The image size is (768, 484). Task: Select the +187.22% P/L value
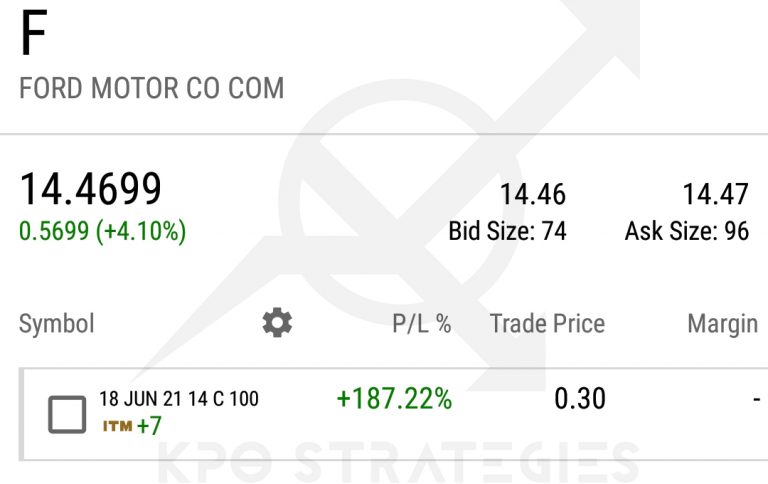point(394,399)
